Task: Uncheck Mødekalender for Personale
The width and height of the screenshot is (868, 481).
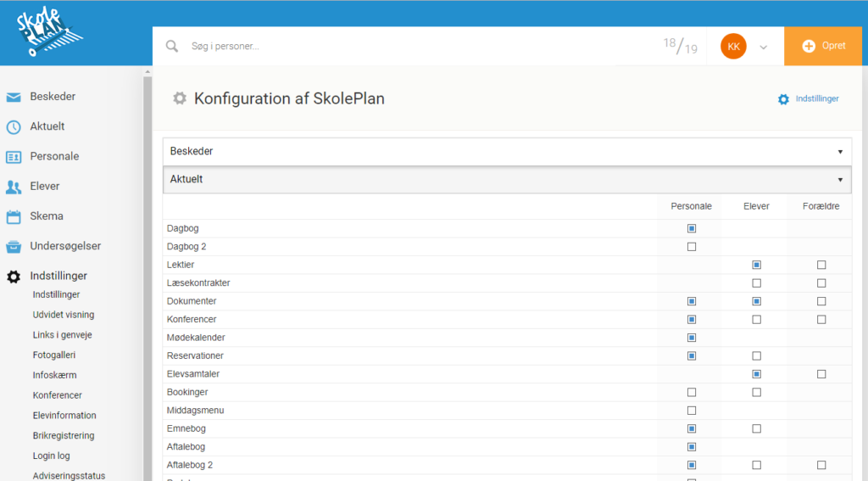Action: click(692, 338)
